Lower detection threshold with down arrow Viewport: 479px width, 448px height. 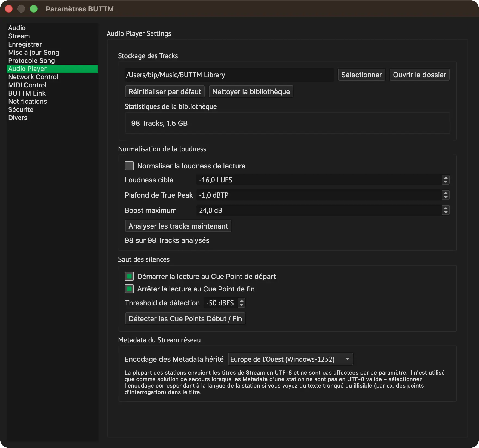coord(242,305)
